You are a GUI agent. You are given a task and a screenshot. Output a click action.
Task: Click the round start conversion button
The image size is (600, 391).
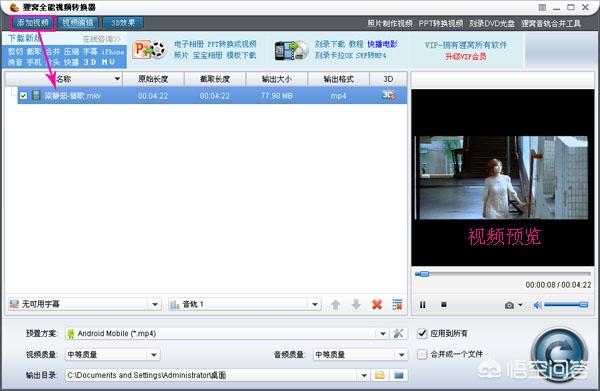(x=559, y=354)
